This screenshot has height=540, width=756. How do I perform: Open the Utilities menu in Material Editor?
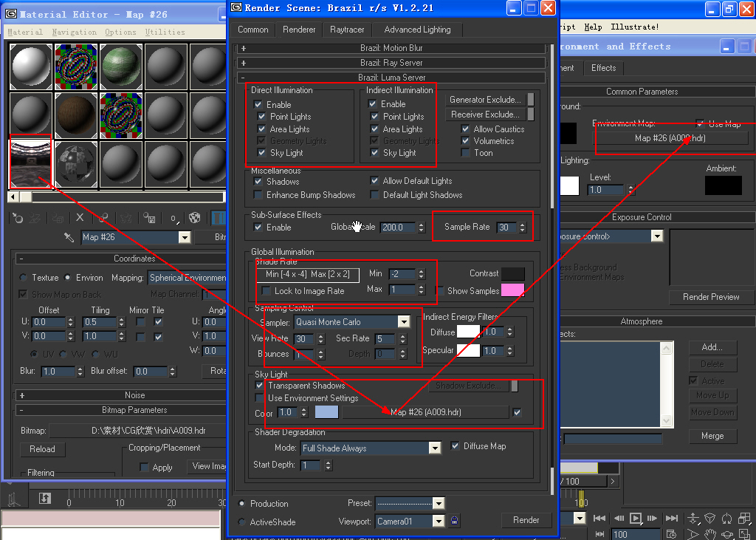(x=165, y=32)
